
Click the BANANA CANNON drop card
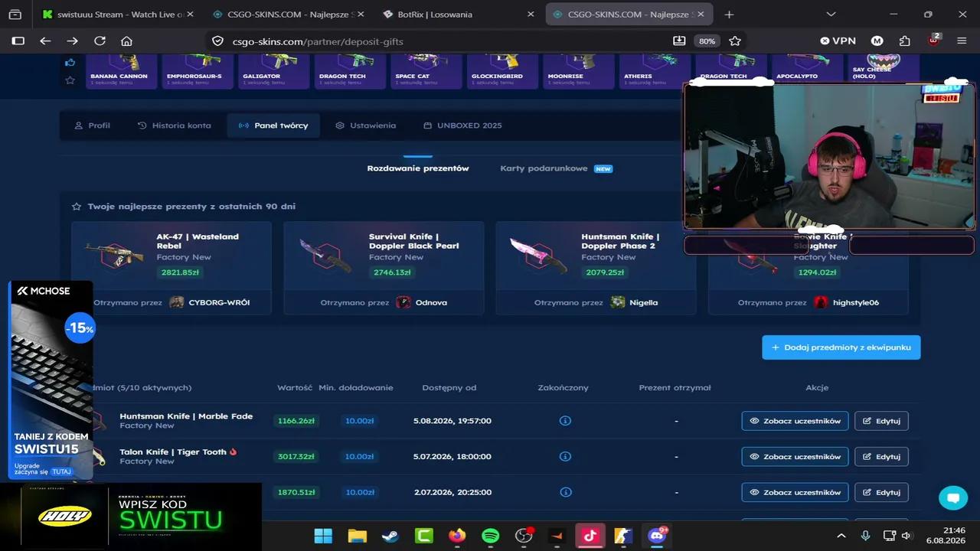(119, 71)
